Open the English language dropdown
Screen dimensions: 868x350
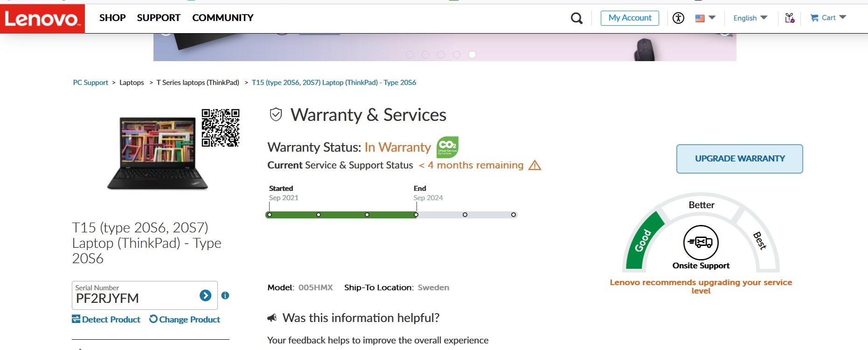750,18
